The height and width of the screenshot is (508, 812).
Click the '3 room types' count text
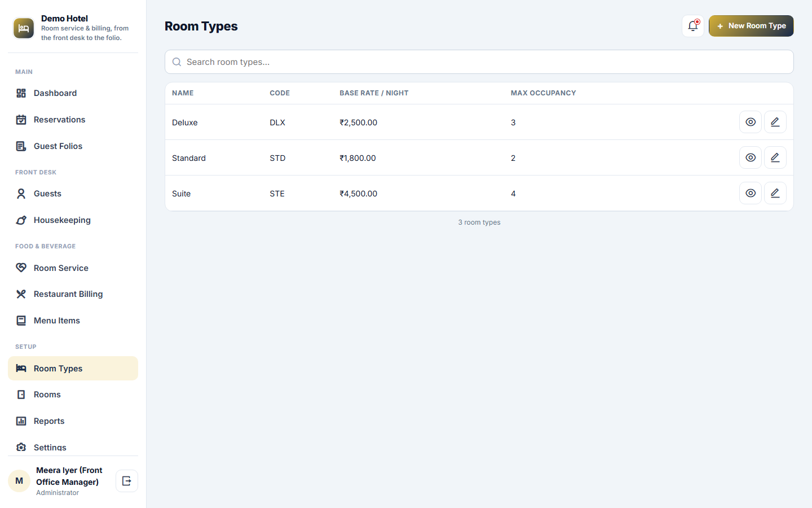pos(479,222)
